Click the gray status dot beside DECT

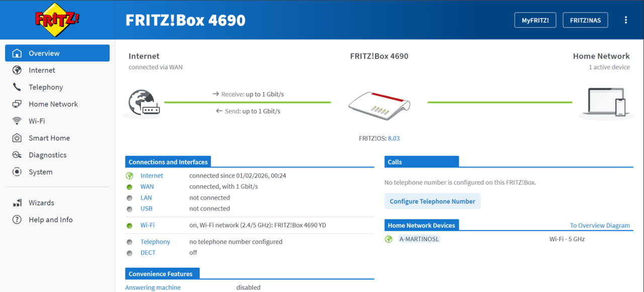129,253
